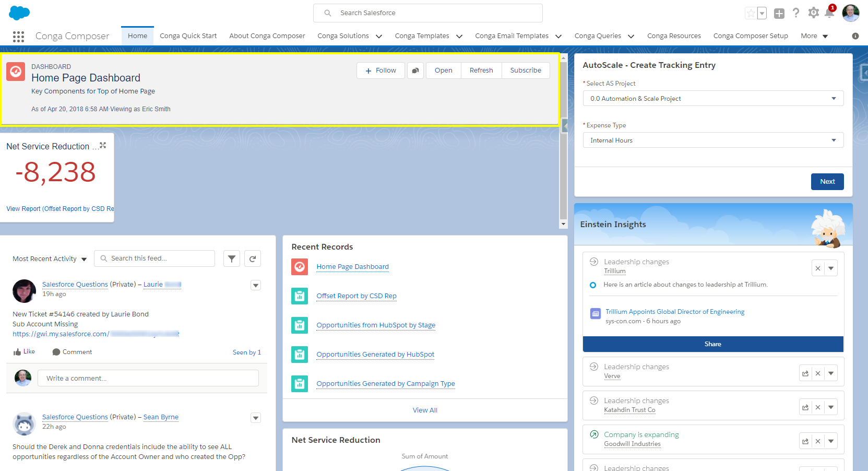Open Conga Resources tab
The image size is (868, 471).
point(674,36)
